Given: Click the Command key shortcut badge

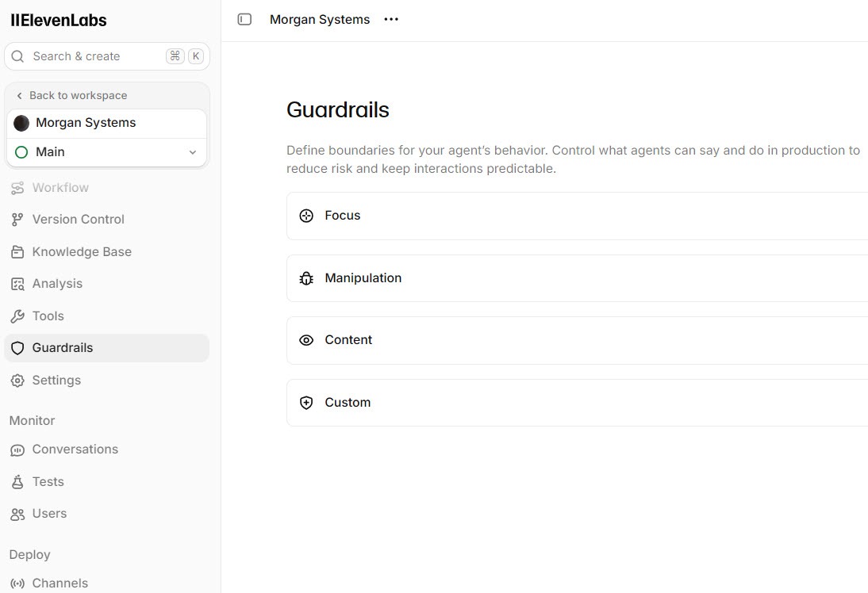Looking at the screenshot, I should tap(175, 55).
